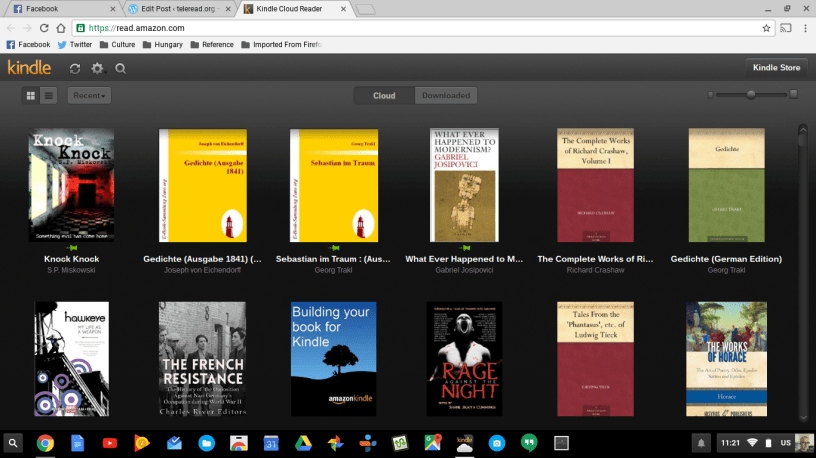Switch to grid view
The height and width of the screenshot is (458, 816).
31,95
